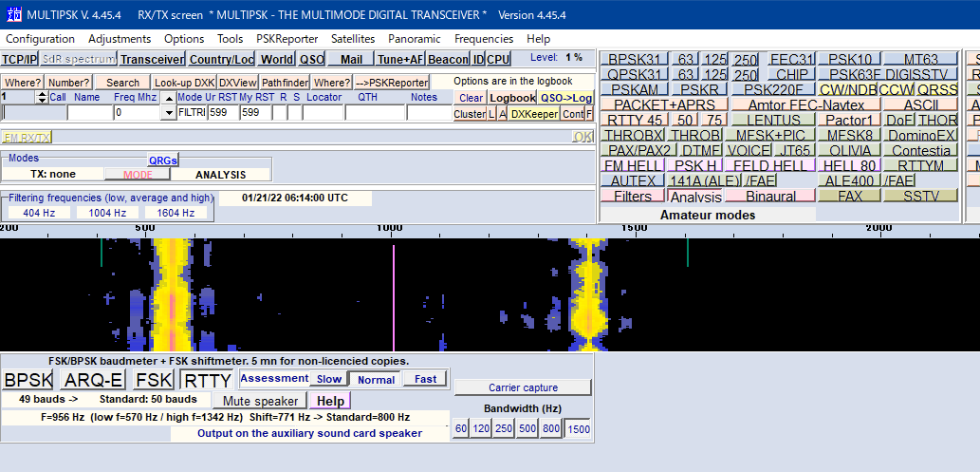The image size is (980, 472).
Task: Set bandwidth to 500 Hz
Action: click(527, 429)
